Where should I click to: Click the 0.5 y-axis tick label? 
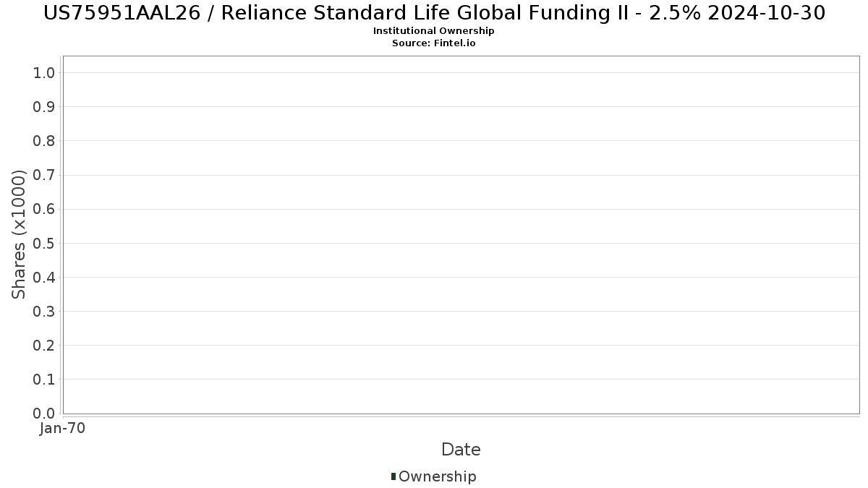coord(44,243)
